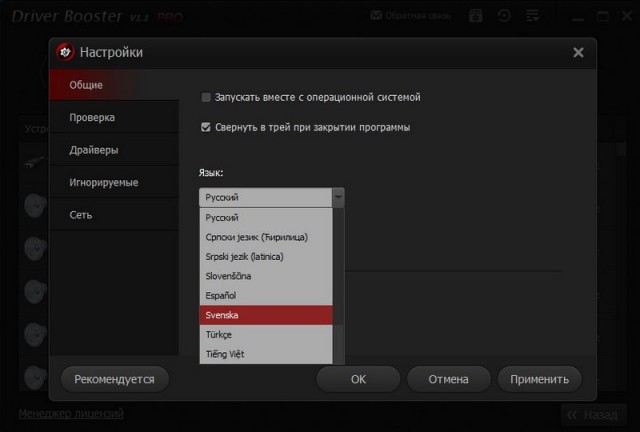The width and height of the screenshot is (640, 432).
Task: Select Svenska in the language list
Action: [x=265, y=315]
